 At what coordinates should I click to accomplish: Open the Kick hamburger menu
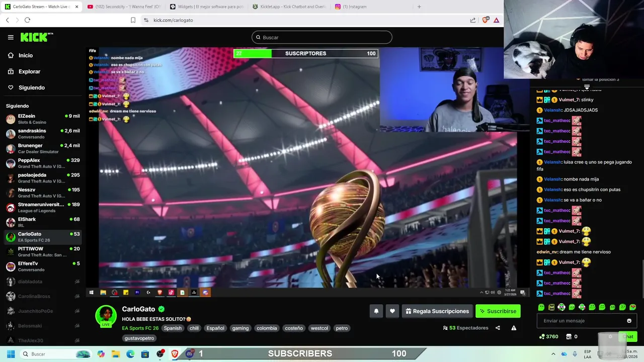11,37
